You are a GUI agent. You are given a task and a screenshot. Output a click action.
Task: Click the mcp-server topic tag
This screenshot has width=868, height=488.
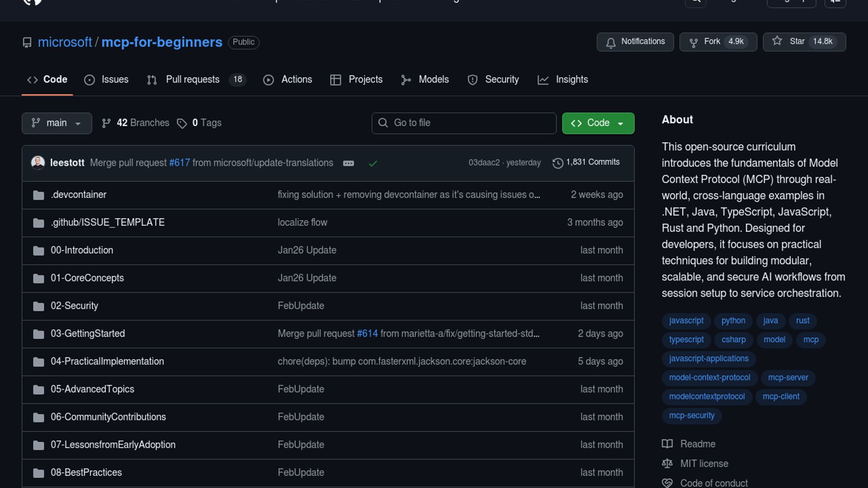[788, 377]
